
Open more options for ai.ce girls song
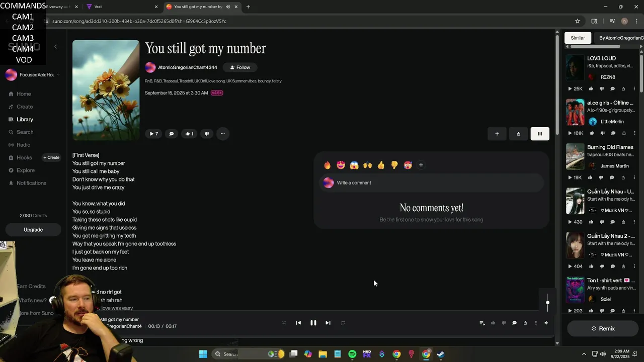click(x=634, y=133)
